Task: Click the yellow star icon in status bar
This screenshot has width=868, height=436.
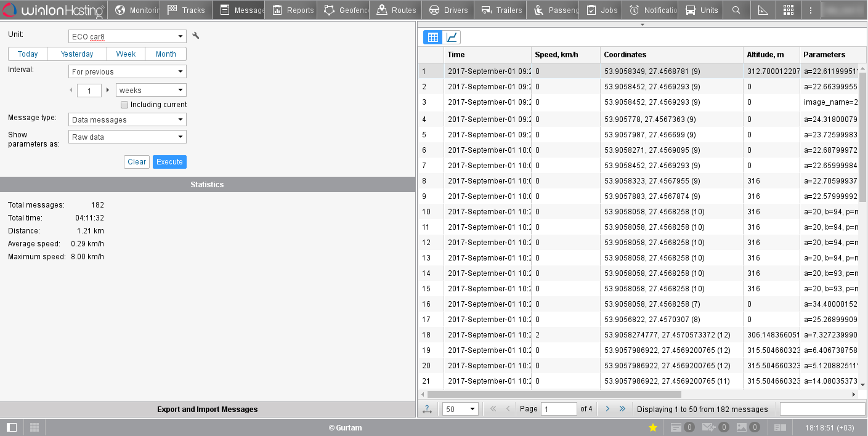Action: 653,427
